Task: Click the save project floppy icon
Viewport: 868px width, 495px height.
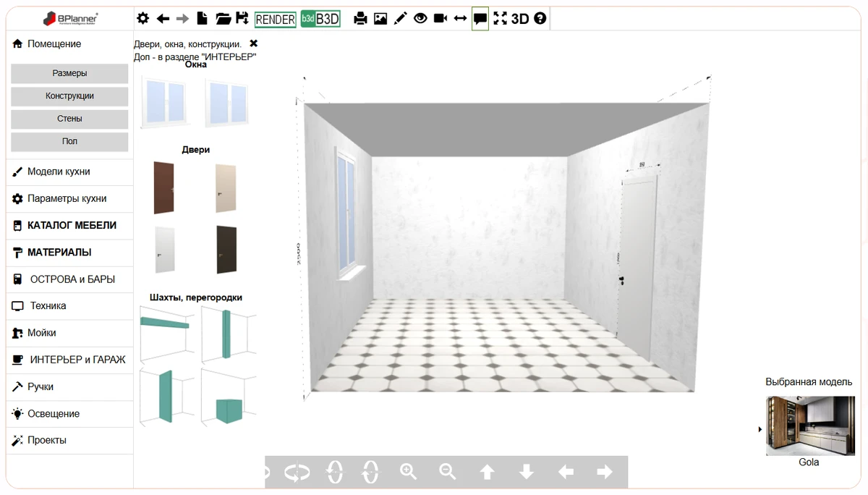Action: (x=242, y=19)
